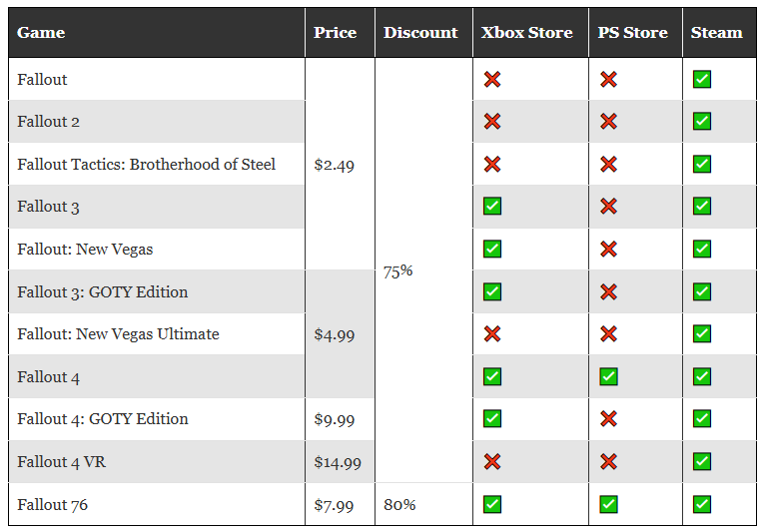
Task: Click Fallout 76 green checkmark under Xbox Store
Action: pos(491,504)
